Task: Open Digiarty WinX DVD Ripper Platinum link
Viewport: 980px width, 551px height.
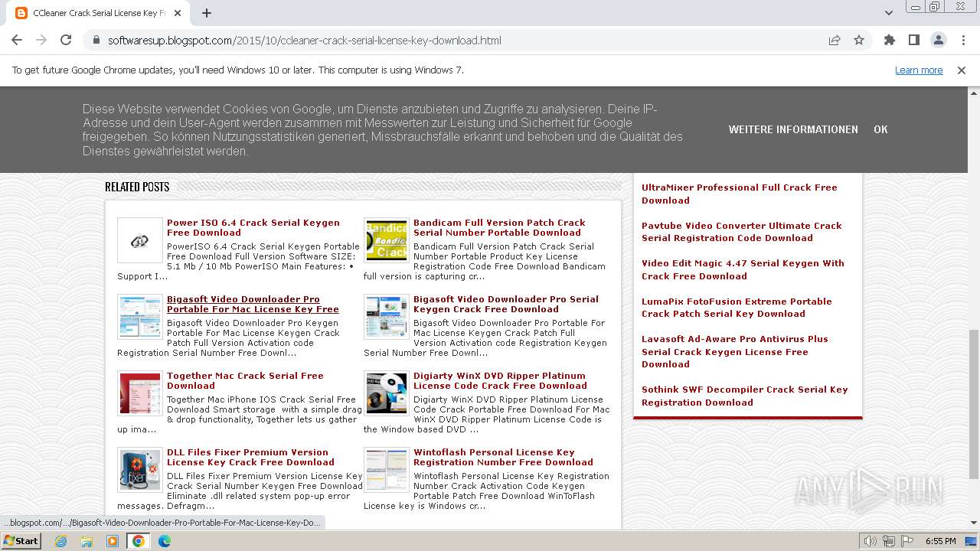Action: [500, 380]
